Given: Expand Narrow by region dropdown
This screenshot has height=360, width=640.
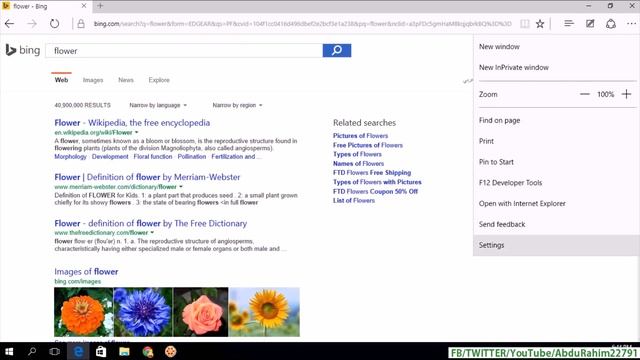Looking at the screenshot, I should 237,105.
